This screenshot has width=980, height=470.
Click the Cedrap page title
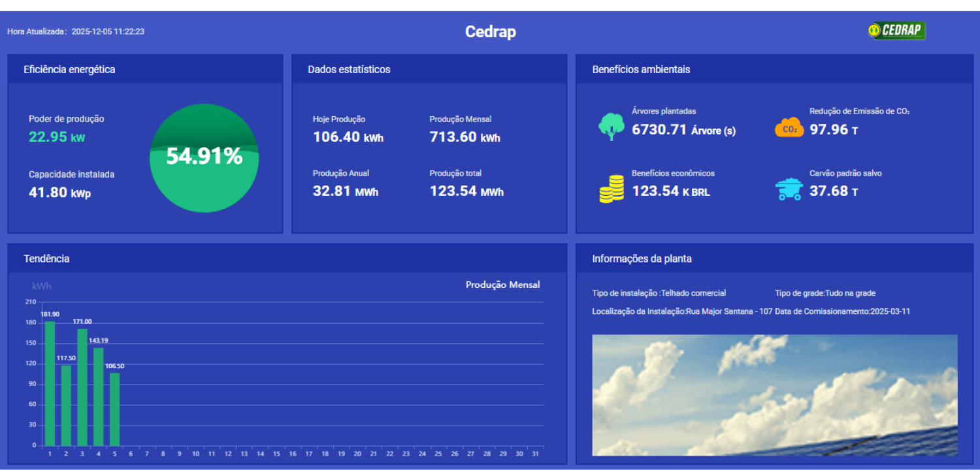[490, 31]
